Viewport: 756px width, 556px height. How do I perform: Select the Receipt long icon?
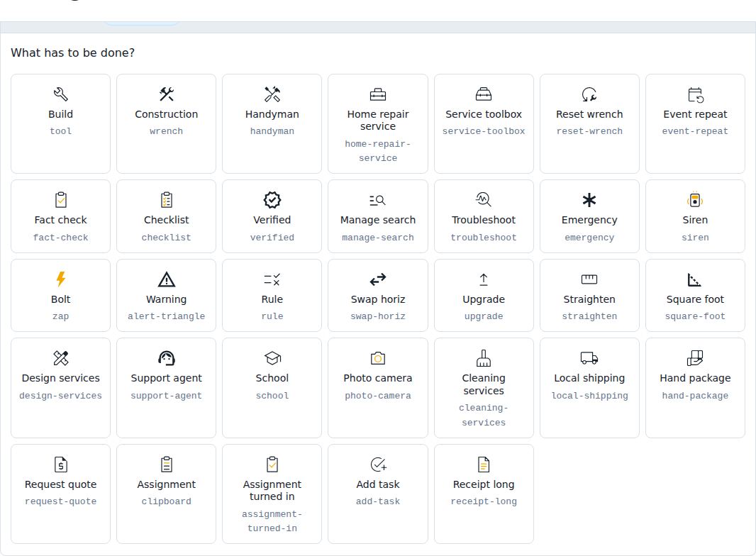click(x=484, y=465)
